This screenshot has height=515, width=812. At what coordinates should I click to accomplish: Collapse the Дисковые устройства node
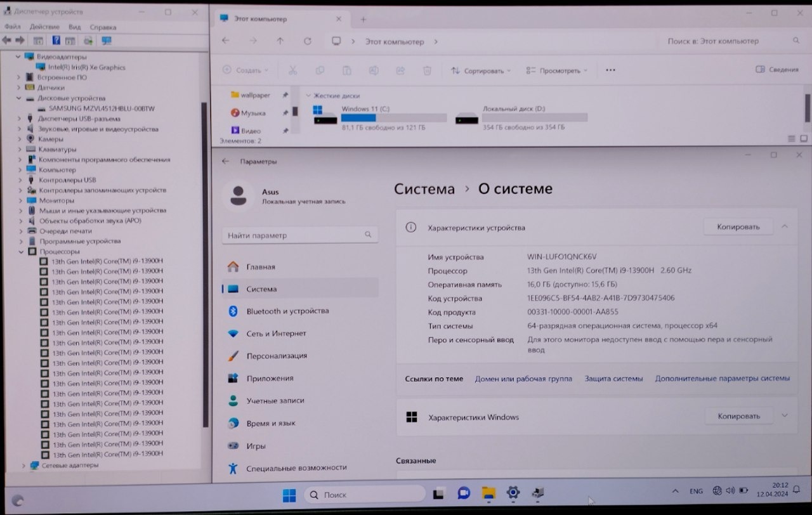(x=19, y=98)
